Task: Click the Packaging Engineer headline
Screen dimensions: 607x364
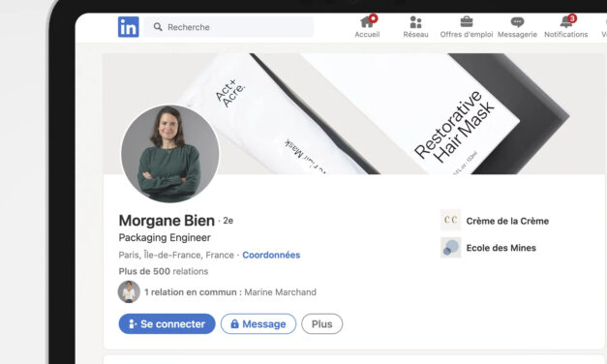Action: pos(165,237)
